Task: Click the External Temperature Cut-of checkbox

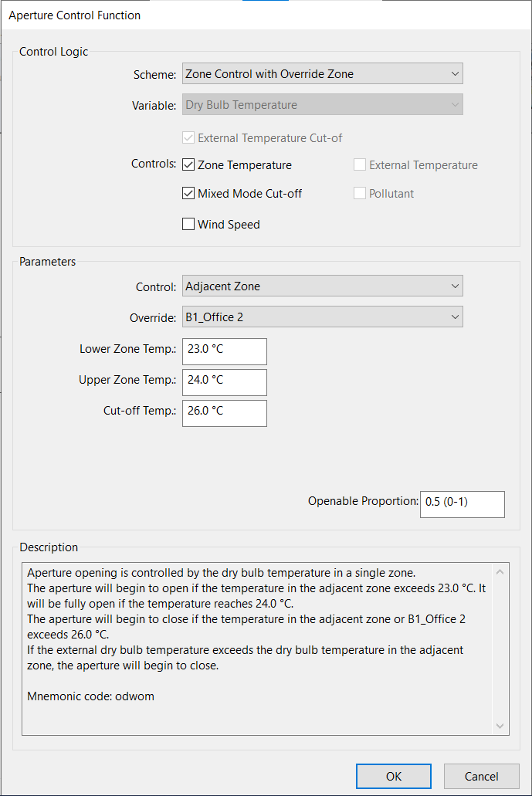Action: point(188,137)
